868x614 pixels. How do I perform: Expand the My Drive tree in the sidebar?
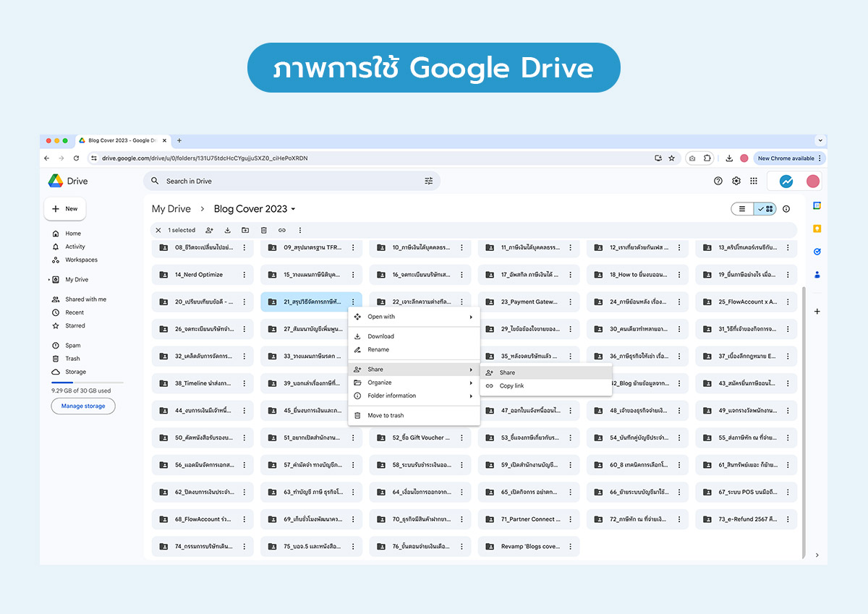click(x=49, y=280)
